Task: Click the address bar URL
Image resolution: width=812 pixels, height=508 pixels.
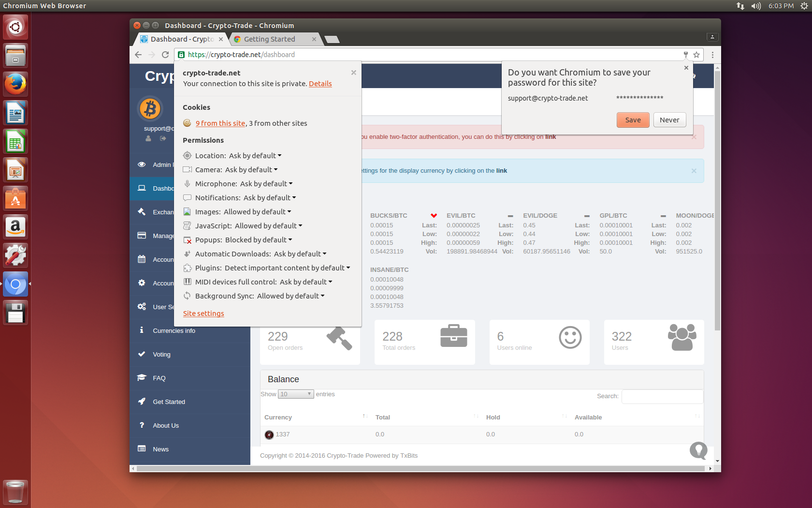Action: [241, 55]
